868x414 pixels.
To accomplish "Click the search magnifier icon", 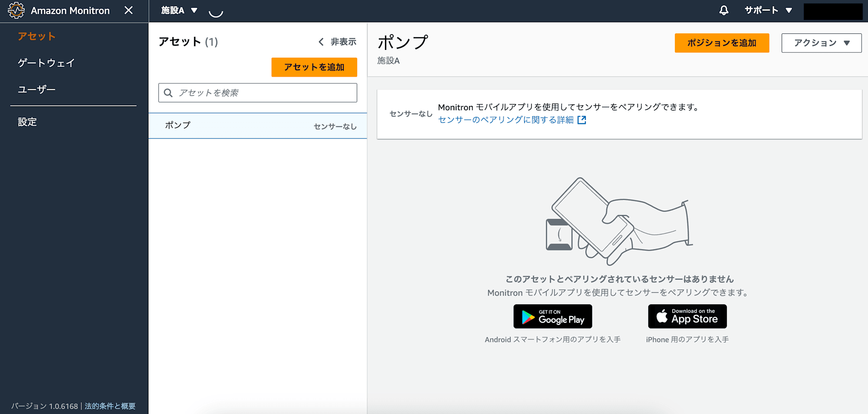I will [x=168, y=93].
